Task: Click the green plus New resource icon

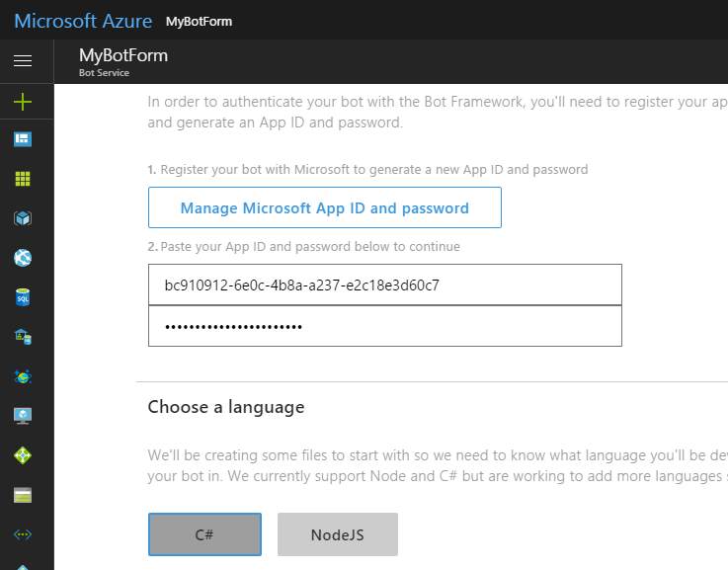Action: (x=23, y=101)
